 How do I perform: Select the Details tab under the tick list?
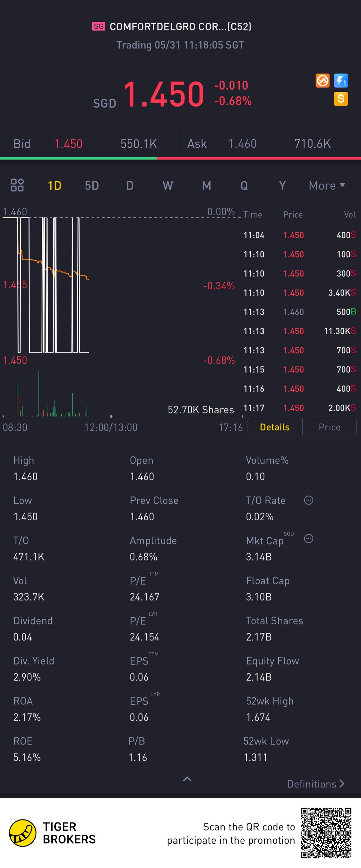(x=275, y=427)
